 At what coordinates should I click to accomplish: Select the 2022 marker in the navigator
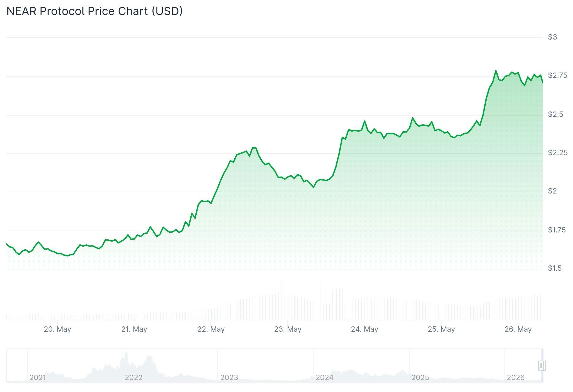134,378
